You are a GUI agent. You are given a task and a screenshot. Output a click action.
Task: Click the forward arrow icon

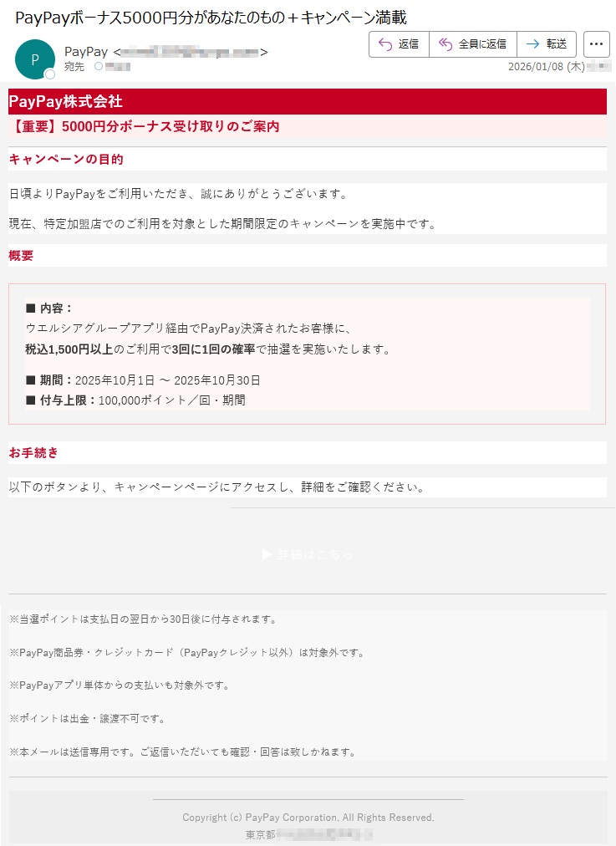point(532,44)
